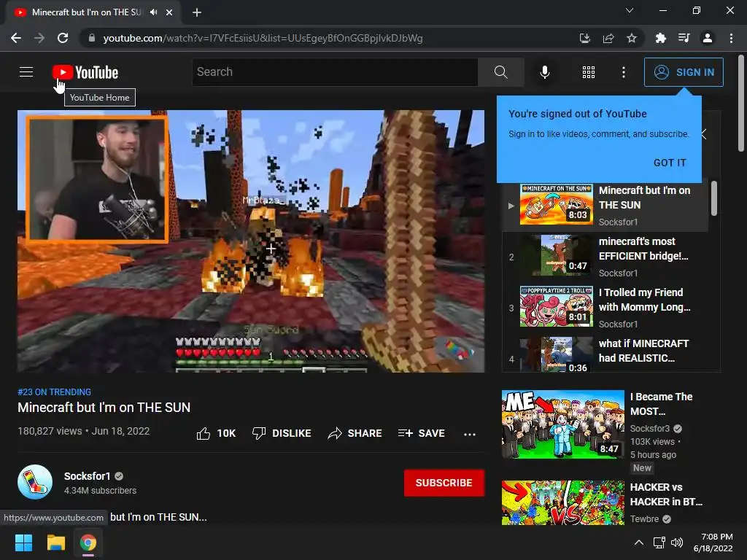Start voice search with the microphone icon
The image size is (747, 560).
(544, 72)
